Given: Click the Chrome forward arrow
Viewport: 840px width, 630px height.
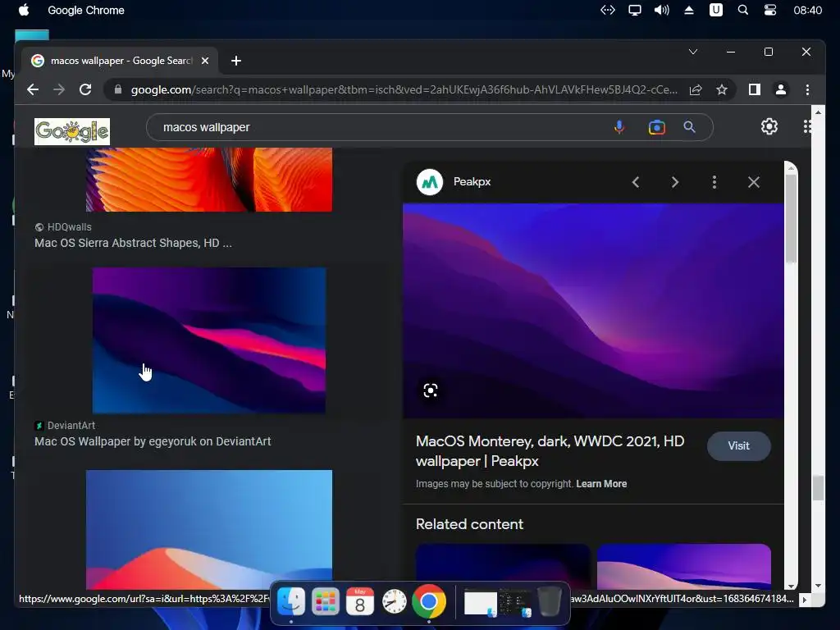Looking at the screenshot, I should click(59, 89).
